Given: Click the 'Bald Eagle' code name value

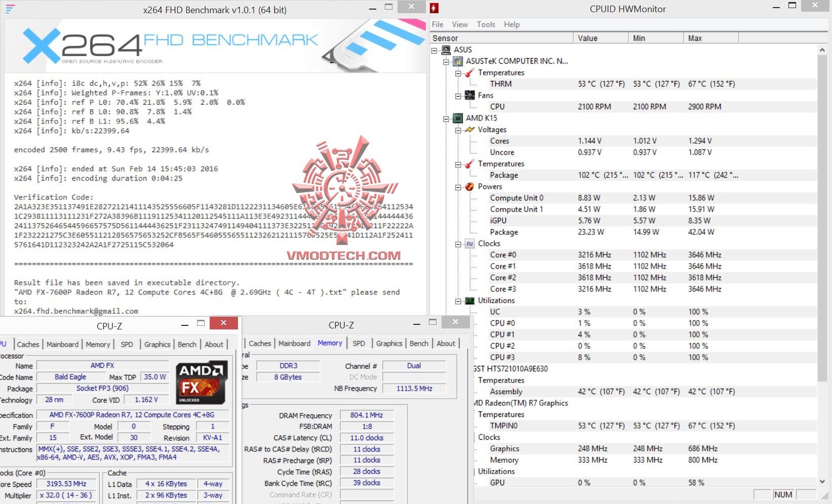Looking at the screenshot, I should click(x=70, y=377).
